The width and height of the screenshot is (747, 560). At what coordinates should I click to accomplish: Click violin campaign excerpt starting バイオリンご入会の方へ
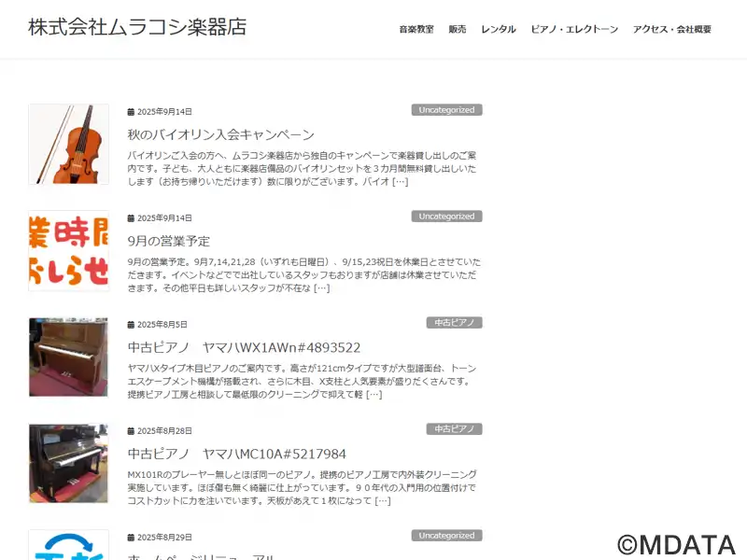point(302,169)
